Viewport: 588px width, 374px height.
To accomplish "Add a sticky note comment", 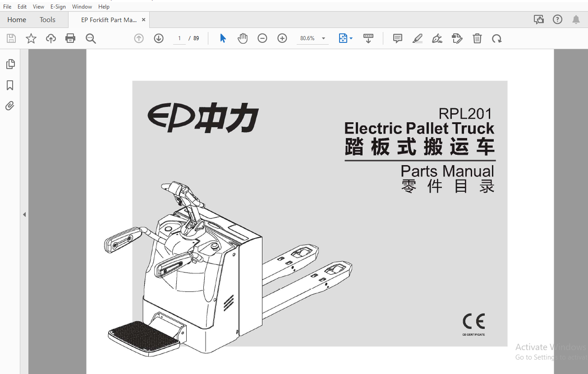I will 398,38.
